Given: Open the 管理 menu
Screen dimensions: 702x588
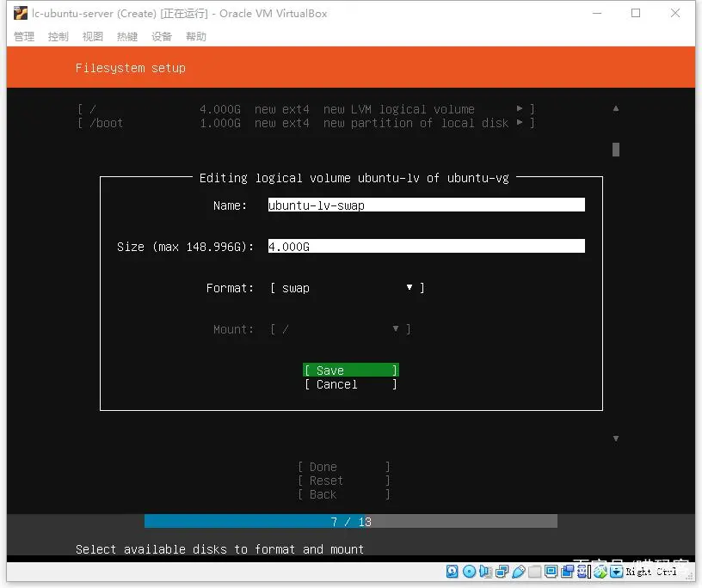Looking at the screenshot, I should click(24, 37).
